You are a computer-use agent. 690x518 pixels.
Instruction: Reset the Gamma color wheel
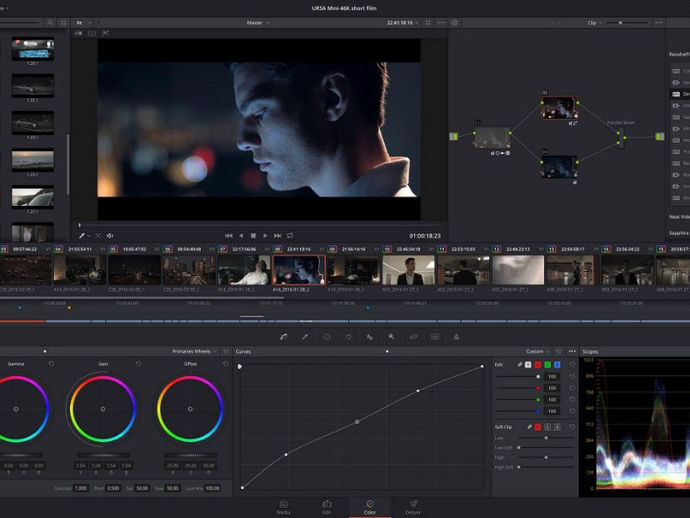coord(52,363)
